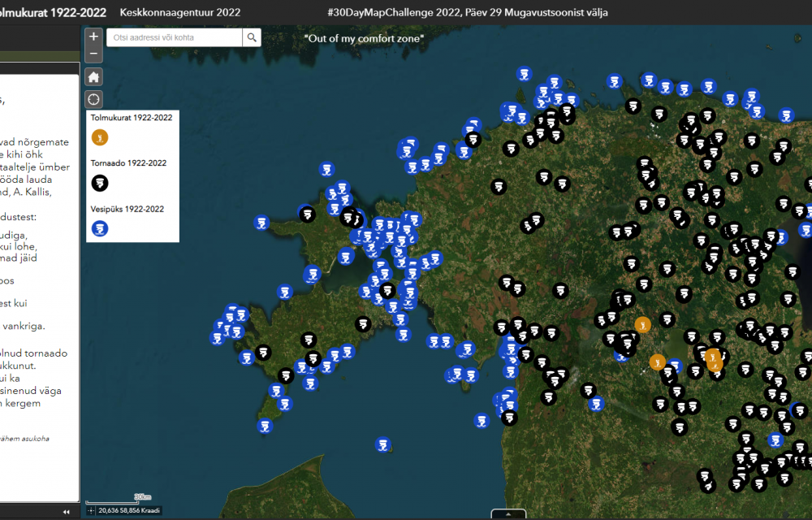Select the Tornaado 1922-2022 legend label
Screen dimensions: 812x520
click(128, 163)
